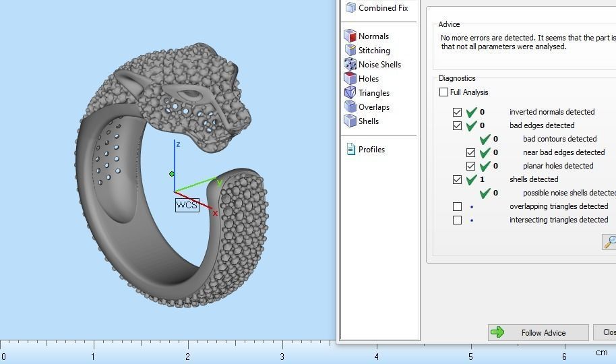Open the Overlaps page
The width and height of the screenshot is (616, 364).
point(374,107)
